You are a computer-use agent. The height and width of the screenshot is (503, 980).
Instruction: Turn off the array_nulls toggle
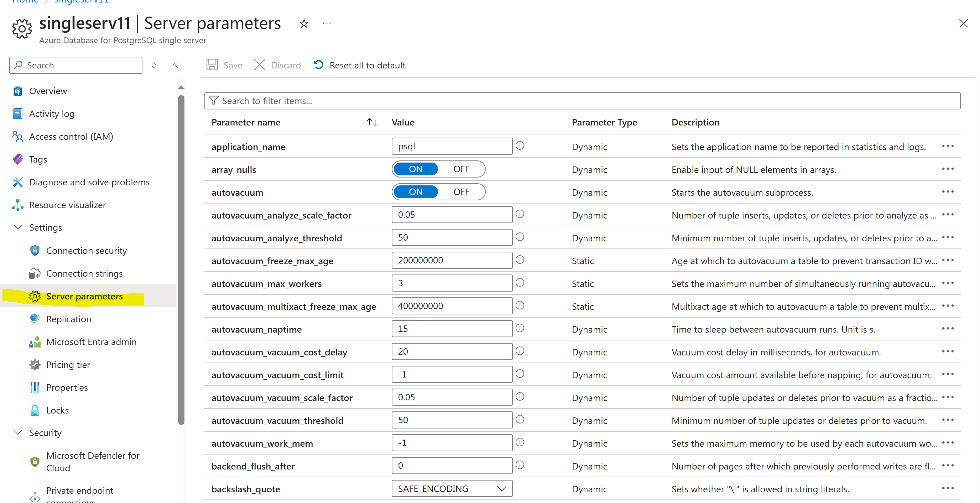[x=461, y=169]
